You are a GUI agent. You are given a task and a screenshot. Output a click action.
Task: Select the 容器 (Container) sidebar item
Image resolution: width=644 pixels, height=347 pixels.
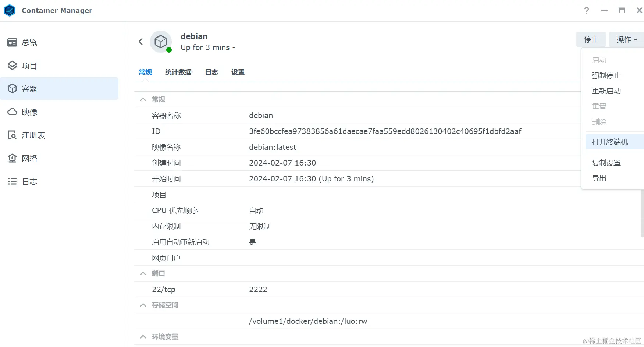pos(29,88)
